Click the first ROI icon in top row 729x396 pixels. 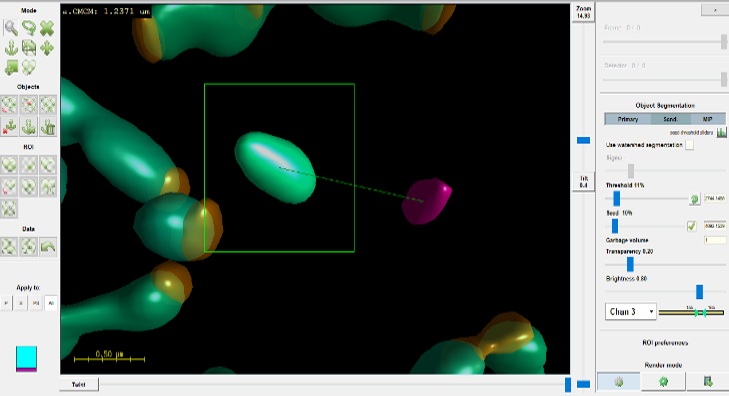(9, 165)
